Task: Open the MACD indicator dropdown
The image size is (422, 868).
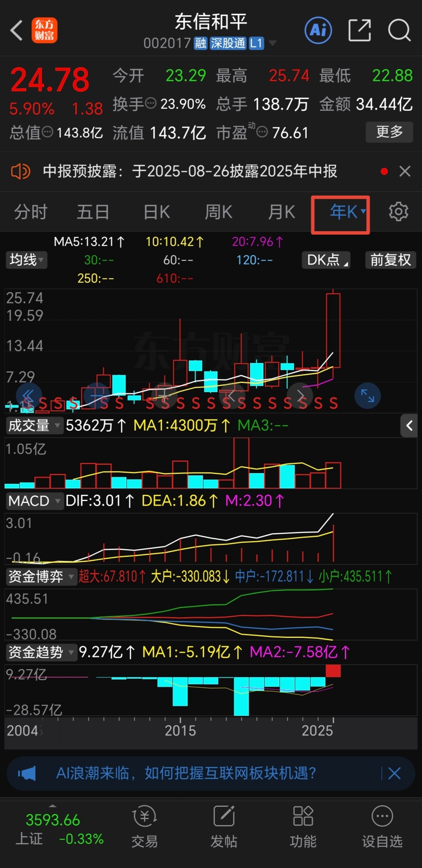Action: point(34,501)
